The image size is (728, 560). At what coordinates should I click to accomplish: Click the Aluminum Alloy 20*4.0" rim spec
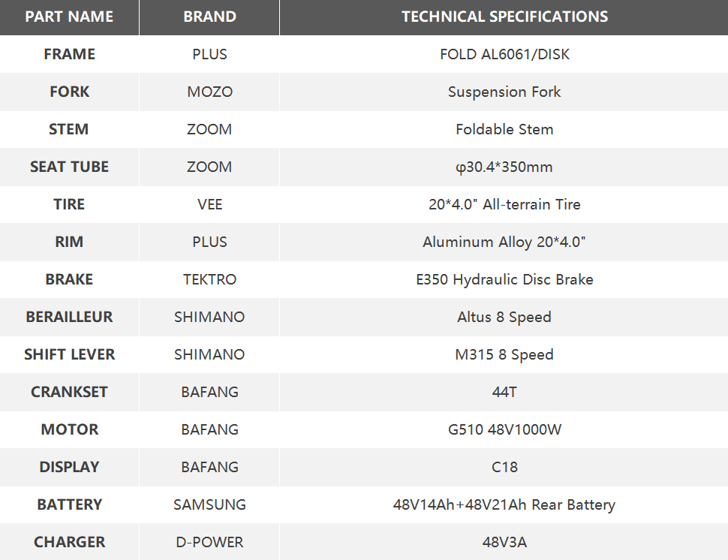(x=504, y=242)
